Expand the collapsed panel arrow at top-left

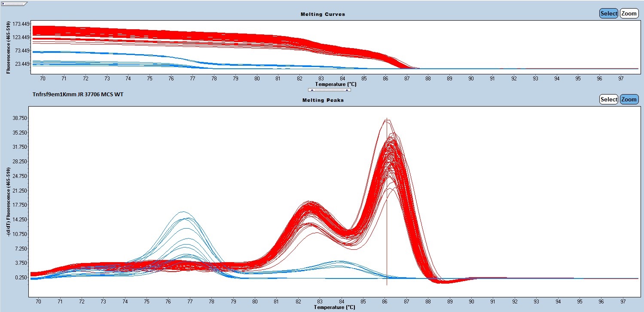coord(14,3)
